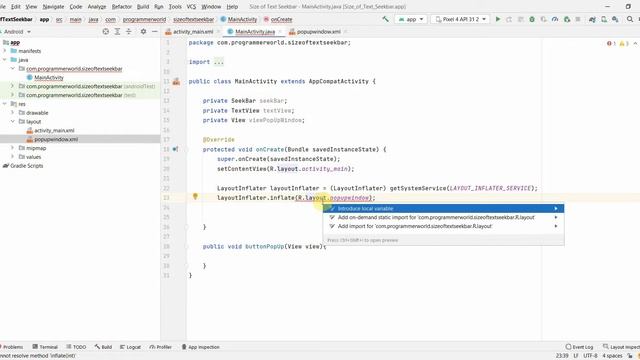The image size is (640, 360).
Task: Open the Refactor menu
Action: click(122, 7)
